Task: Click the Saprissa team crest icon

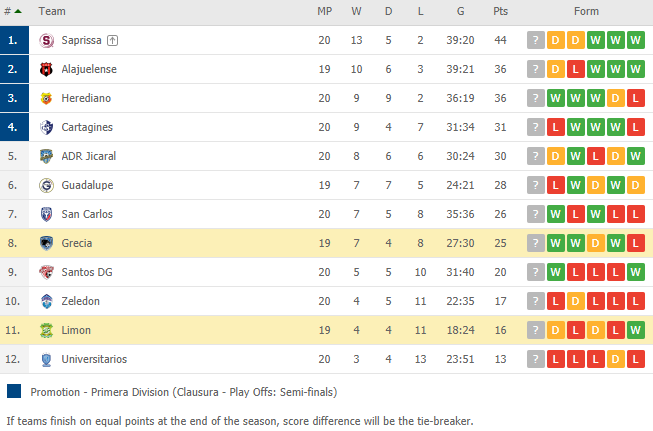Action: [46, 40]
